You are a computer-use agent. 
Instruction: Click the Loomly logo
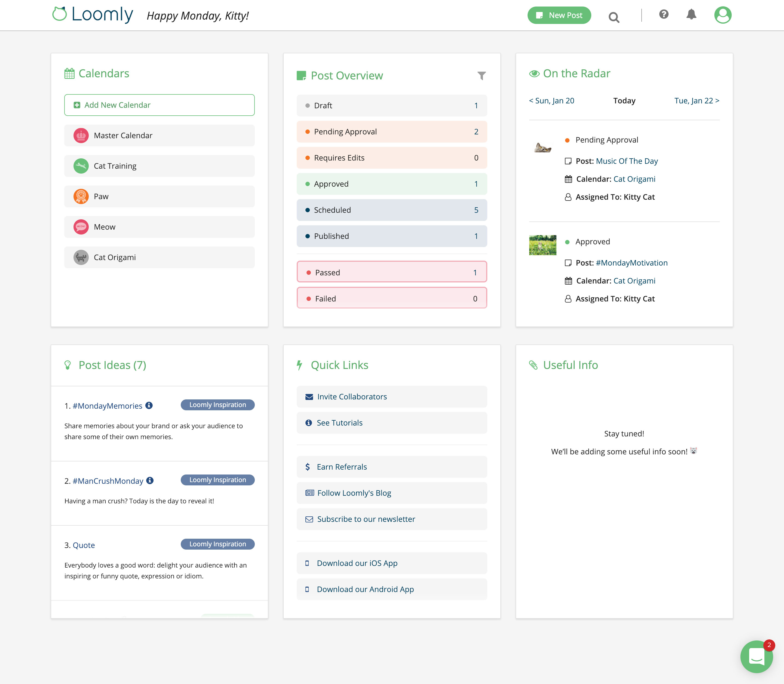[93, 14]
